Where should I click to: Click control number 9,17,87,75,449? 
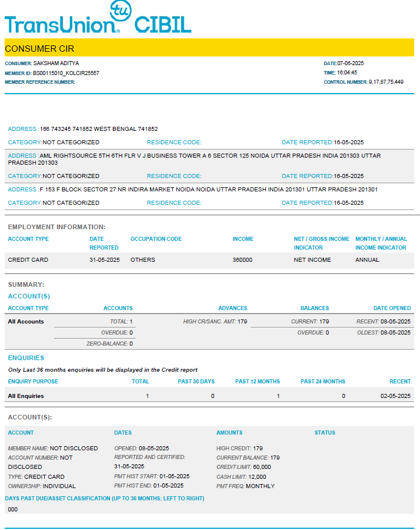[386, 82]
